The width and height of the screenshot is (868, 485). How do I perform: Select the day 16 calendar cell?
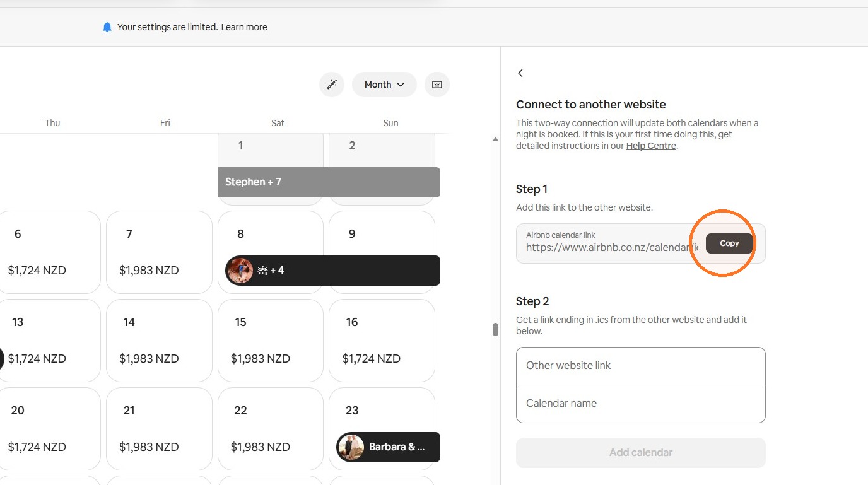[x=382, y=341]
